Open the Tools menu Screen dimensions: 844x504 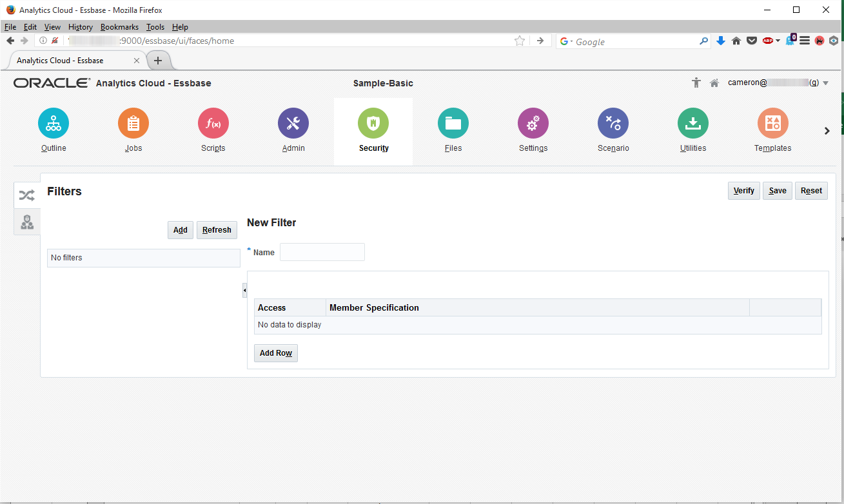155,27
